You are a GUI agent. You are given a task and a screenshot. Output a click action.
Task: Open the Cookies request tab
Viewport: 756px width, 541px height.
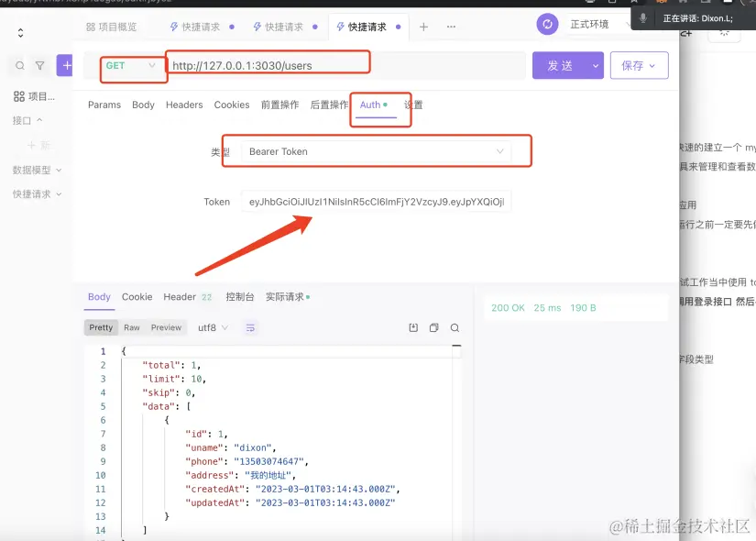[232, 105]
